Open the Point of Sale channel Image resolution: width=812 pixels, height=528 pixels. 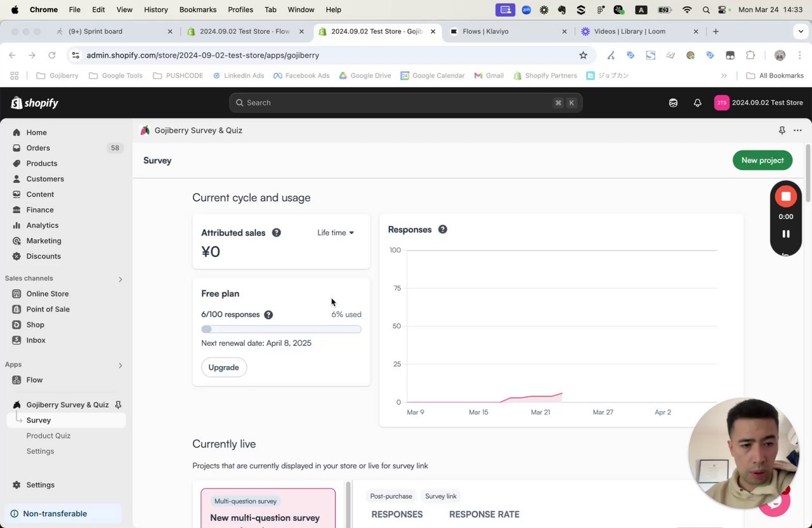[48, 309]
